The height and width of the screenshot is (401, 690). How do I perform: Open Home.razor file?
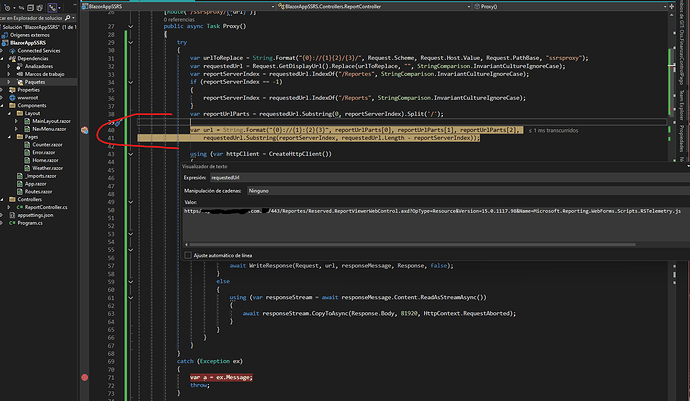coord(45,160)
